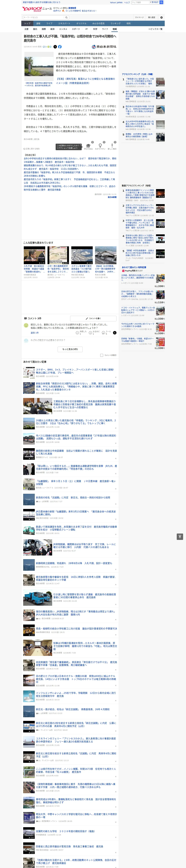Screen dimensions: 186x868
Task: Click the keyword search magnifier icon
Action: coord(66,17)
